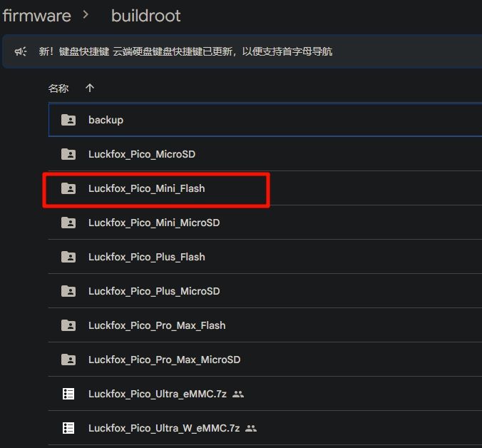Open the backup folder row
Screen dimensions: 482x448
265,120
